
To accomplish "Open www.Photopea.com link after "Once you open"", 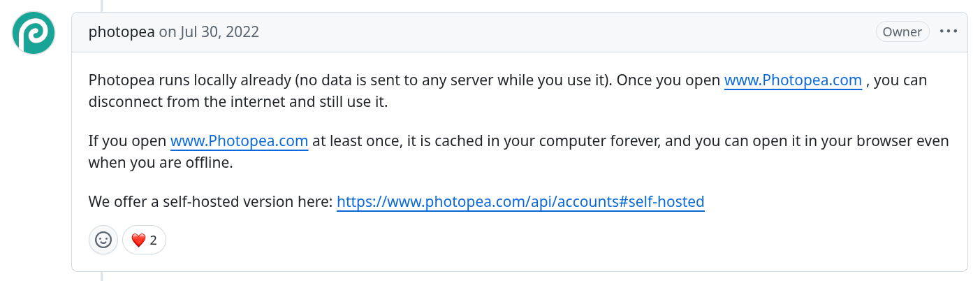I will click(793, 80).
